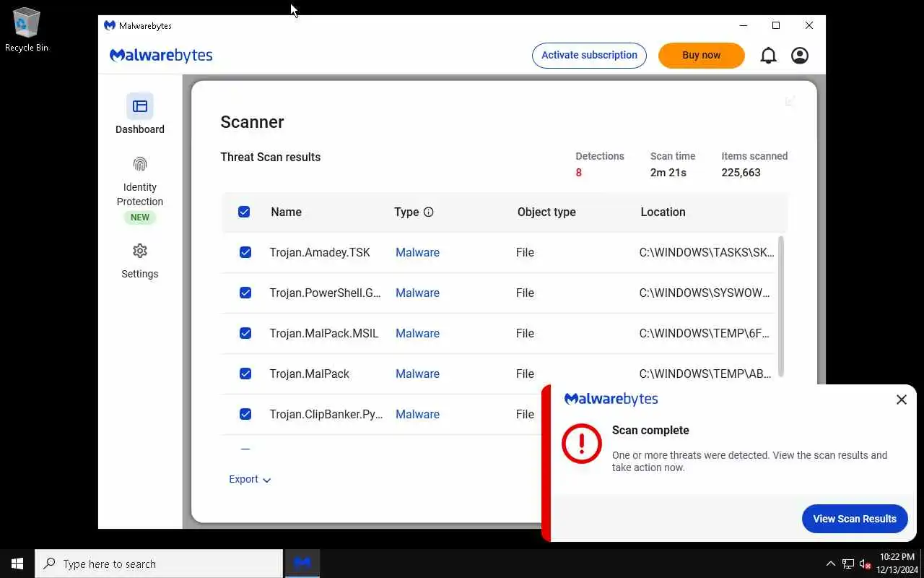Sort by the Name column header
Image resolution: width=924 pixels, height=578 pixels.
coord(286,212)
